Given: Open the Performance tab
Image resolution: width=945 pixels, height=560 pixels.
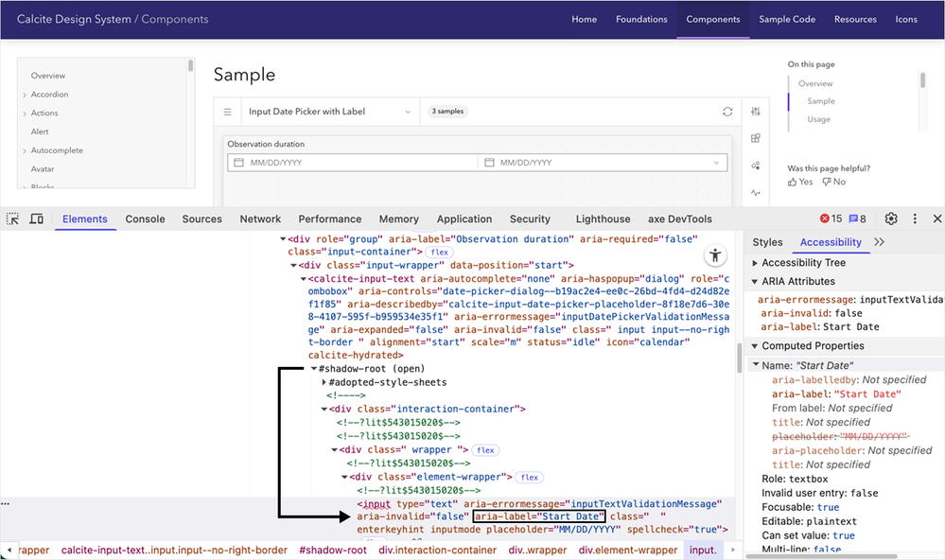Looking at the screenshot, I should (x=330, y=219).
